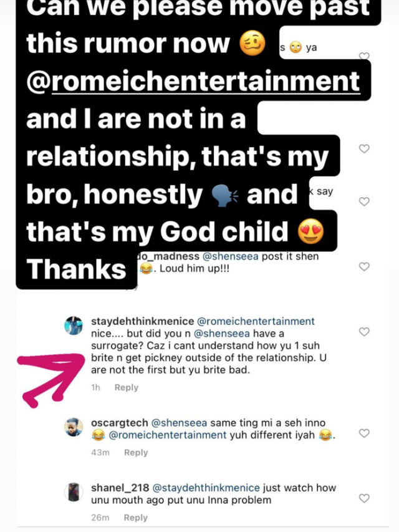View shanel_218's profile avatar
399x532 pixels.
coord(74,491)
